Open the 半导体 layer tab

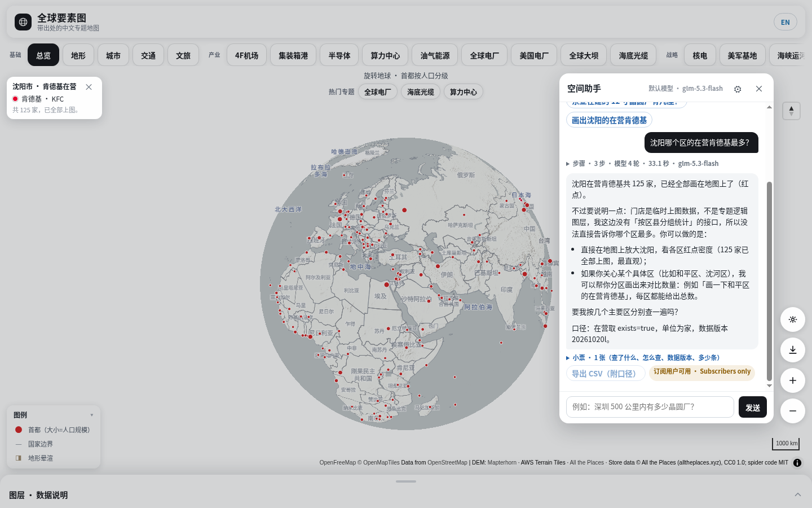pos(339,55)
